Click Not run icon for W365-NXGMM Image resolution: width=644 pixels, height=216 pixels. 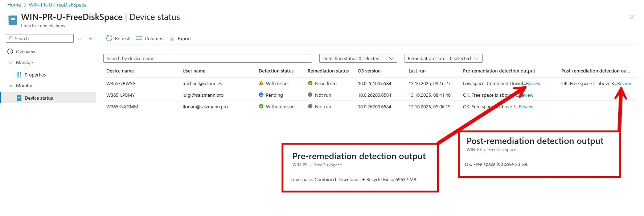pos(310,106)
